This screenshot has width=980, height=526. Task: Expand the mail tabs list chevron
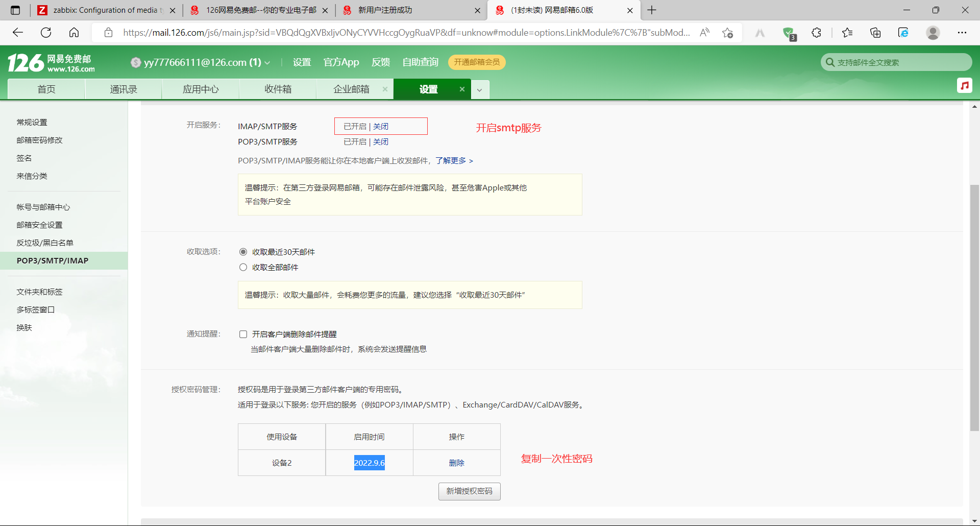[x=479, y=90]
